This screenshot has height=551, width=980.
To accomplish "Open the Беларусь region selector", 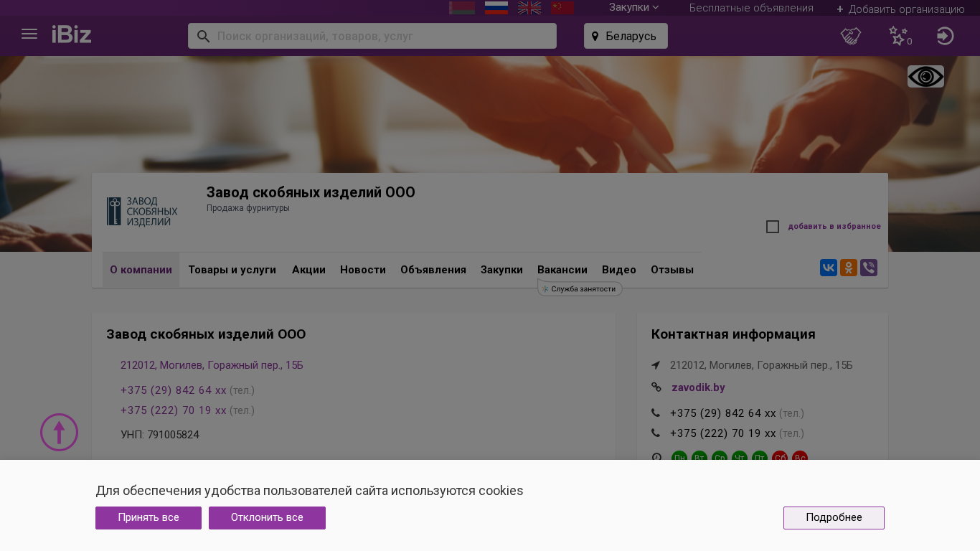I will pyautogui.click(x=626, y=36).
